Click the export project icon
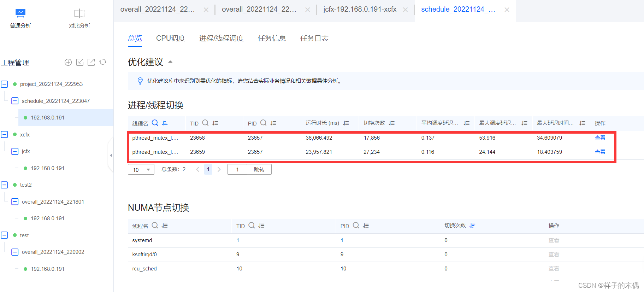 (x=91, y=62)
